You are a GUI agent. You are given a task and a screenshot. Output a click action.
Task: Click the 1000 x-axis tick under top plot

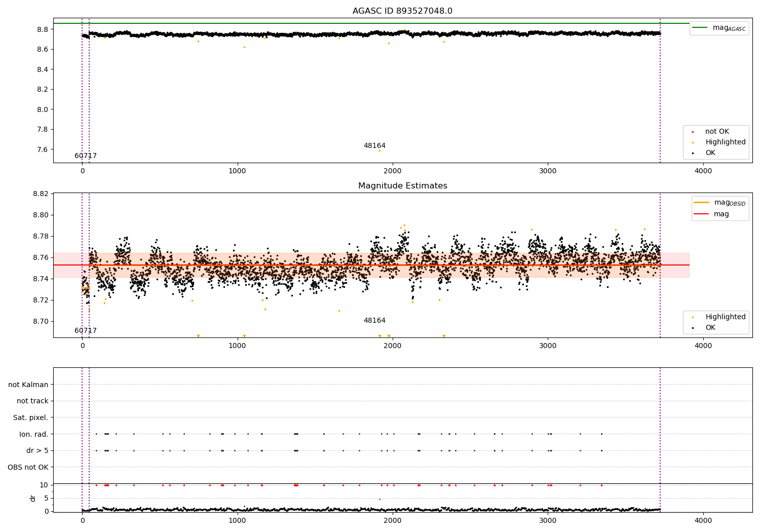point(237,171)
